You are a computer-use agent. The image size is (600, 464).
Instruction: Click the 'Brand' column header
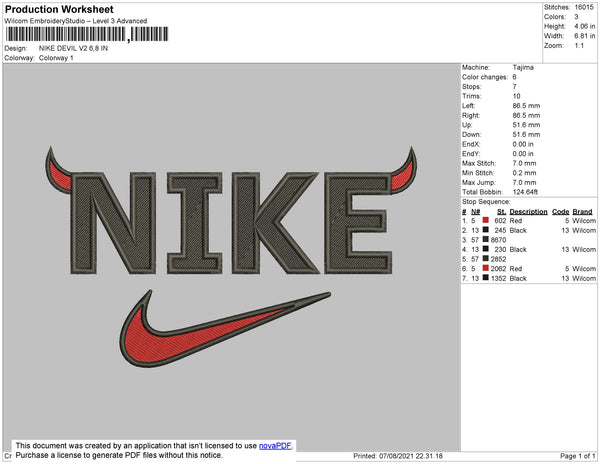pyautogui.click(x=582, y=212)
